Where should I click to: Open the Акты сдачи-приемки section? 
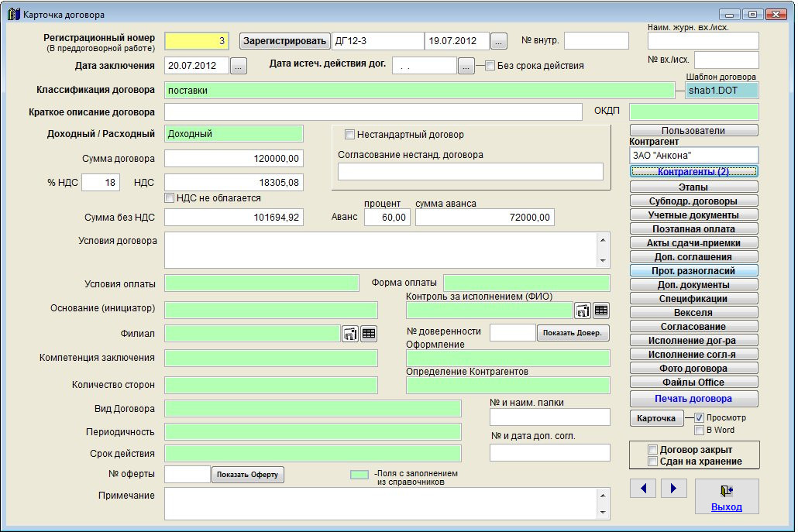[693, 243]
